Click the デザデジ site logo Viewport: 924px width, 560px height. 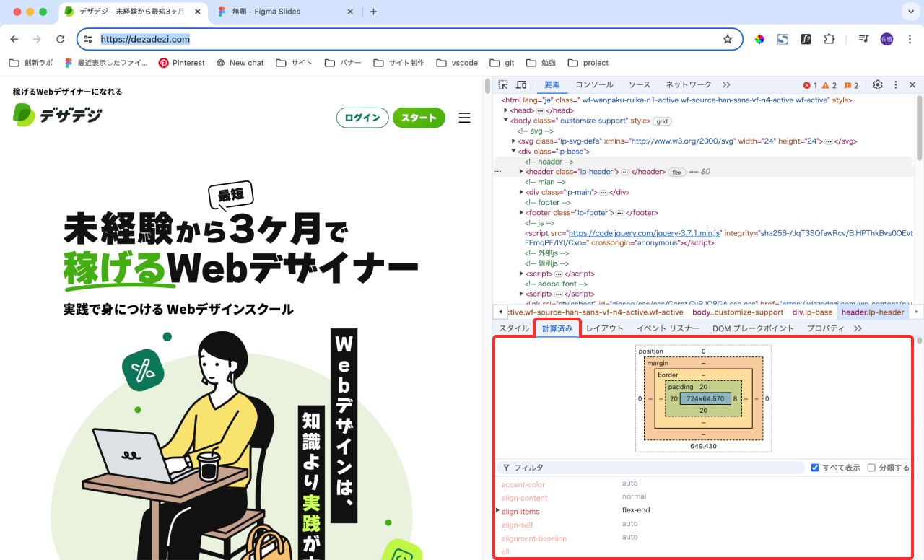(57, 115)
